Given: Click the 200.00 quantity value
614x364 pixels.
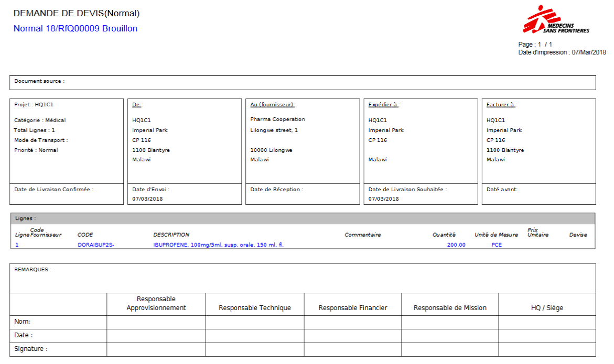Looking at the screenshot, I should [456, 245].
